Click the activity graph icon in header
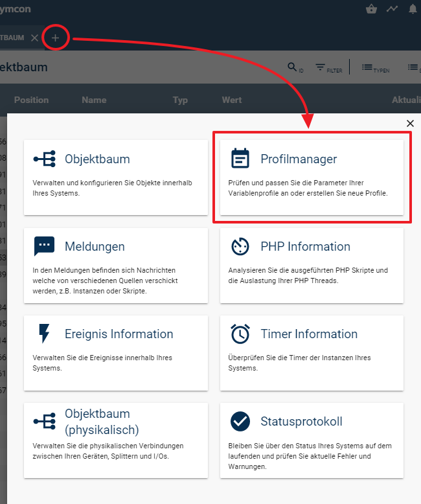 392,9
